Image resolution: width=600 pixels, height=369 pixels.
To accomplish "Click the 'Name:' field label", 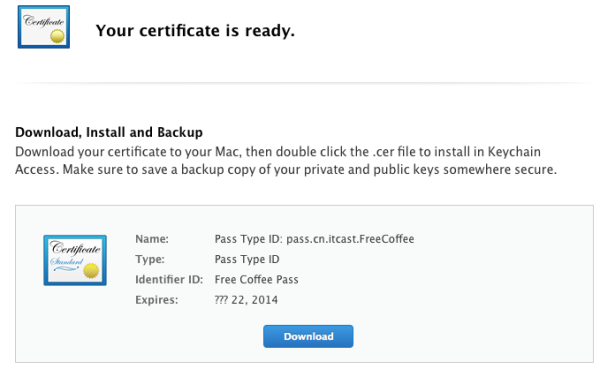I will click(152, 239).
